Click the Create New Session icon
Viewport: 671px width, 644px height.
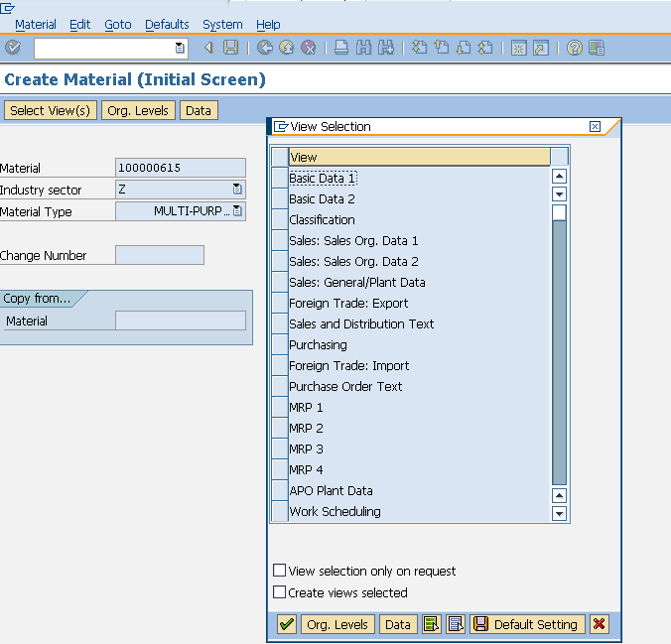519,48
